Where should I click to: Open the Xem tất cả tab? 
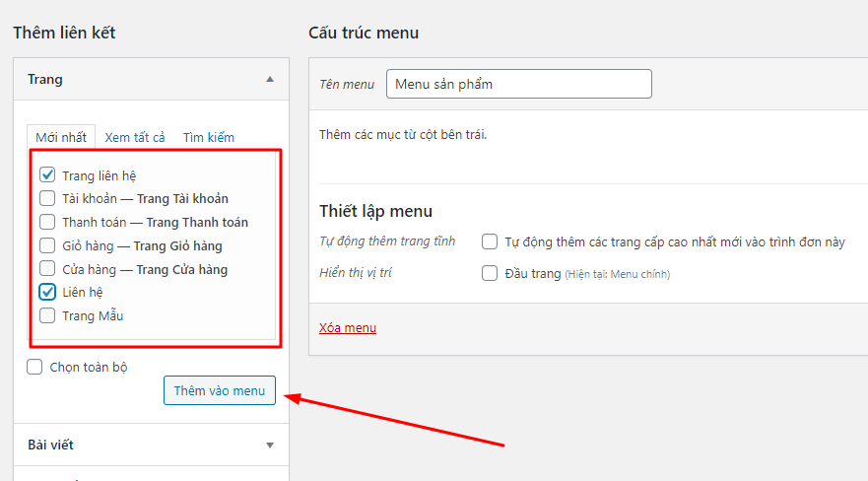[135, 137]
